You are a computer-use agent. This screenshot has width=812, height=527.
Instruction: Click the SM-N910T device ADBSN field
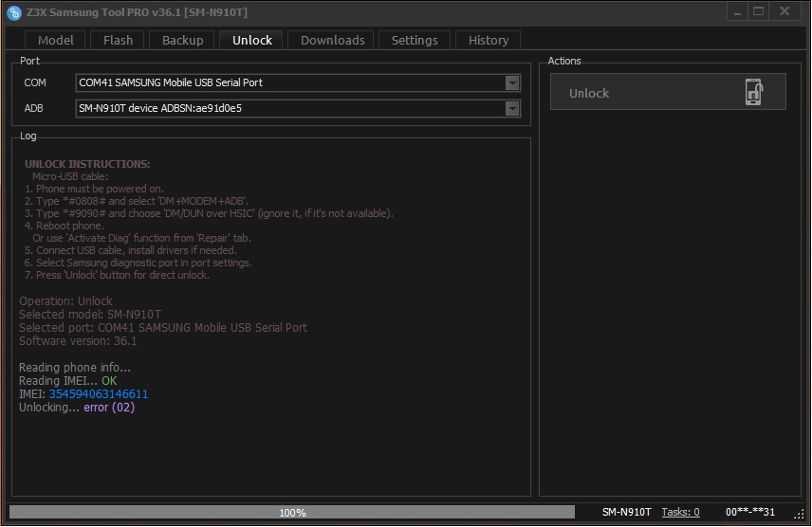click(298, 109)
